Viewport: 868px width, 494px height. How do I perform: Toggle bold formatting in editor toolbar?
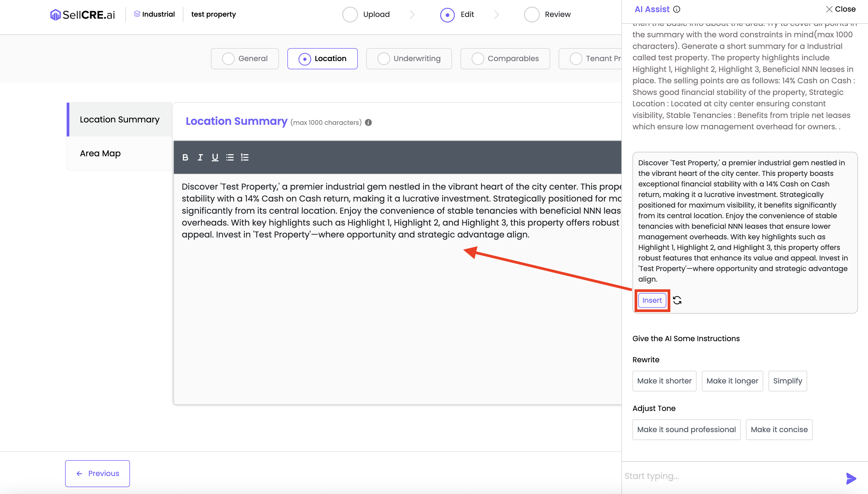click(x=185, y=157)
